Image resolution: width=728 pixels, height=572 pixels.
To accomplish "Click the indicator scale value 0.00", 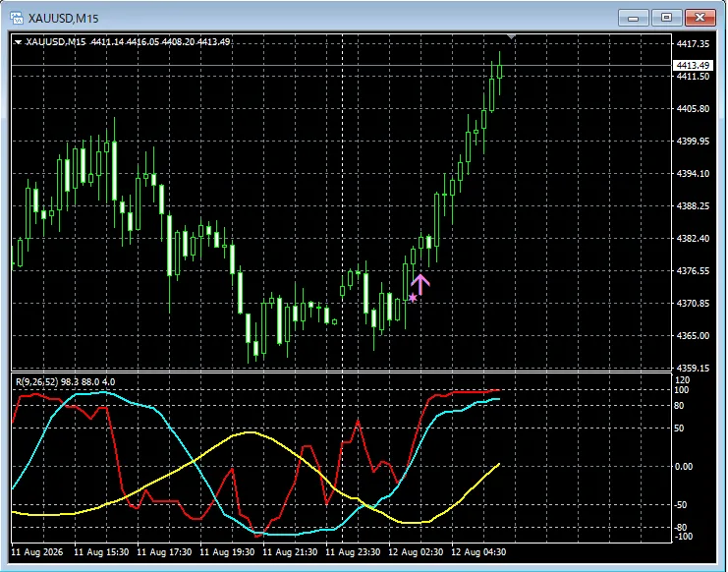I will [x=683, y=466].
